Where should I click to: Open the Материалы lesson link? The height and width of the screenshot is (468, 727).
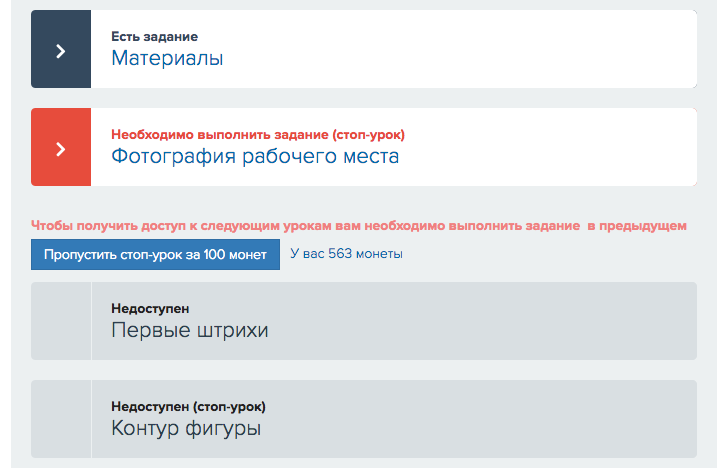point(167,58)
